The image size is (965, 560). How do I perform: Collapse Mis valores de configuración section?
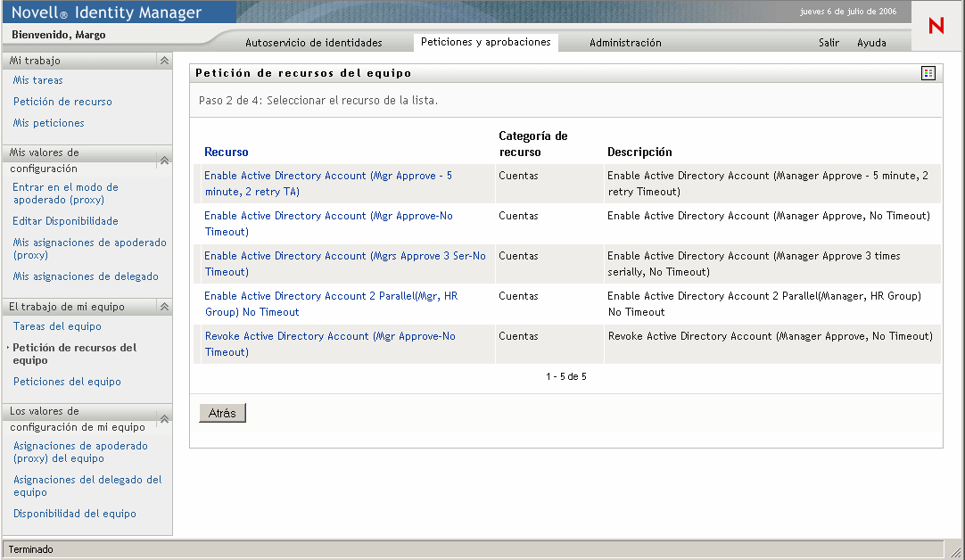click(x=164, y=160)
